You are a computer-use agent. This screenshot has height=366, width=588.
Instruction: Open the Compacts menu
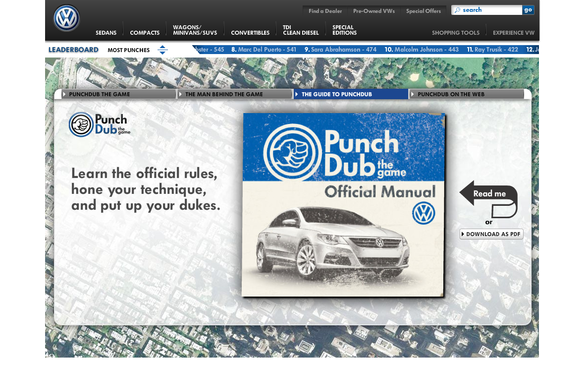(x=145, y=33)
